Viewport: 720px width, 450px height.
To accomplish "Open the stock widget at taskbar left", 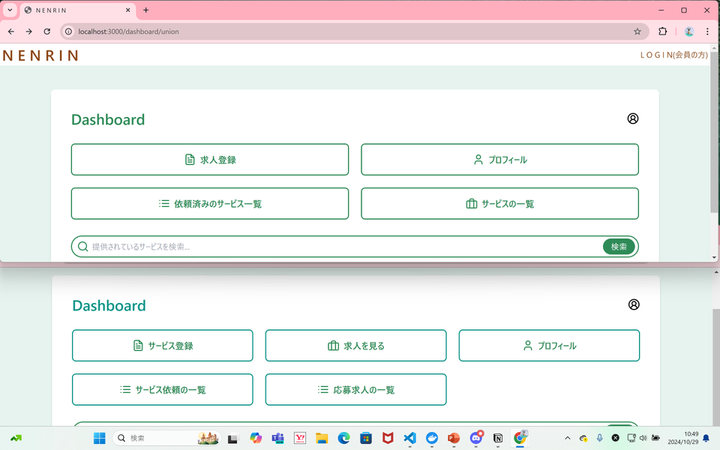I will pyautogui.click(x=16, y=438).
